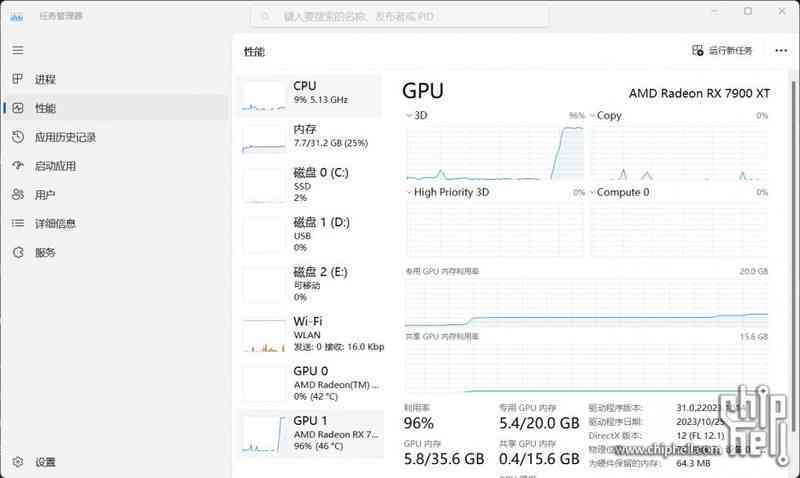Switch to 启动应用 page
This screenshot has width=800, height=478.
pyautogui.click(x=55, y=166)
